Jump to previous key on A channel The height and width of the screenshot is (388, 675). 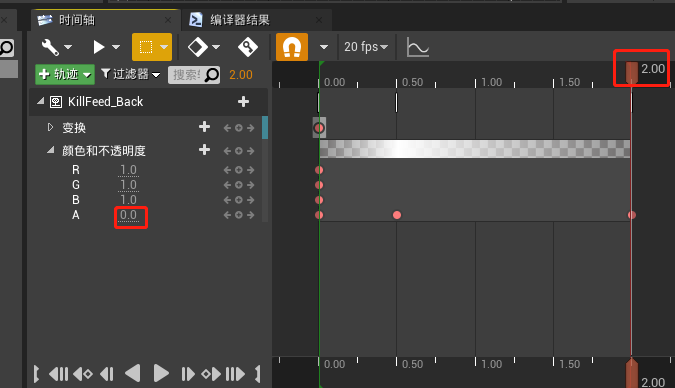[x=227, y=215]
